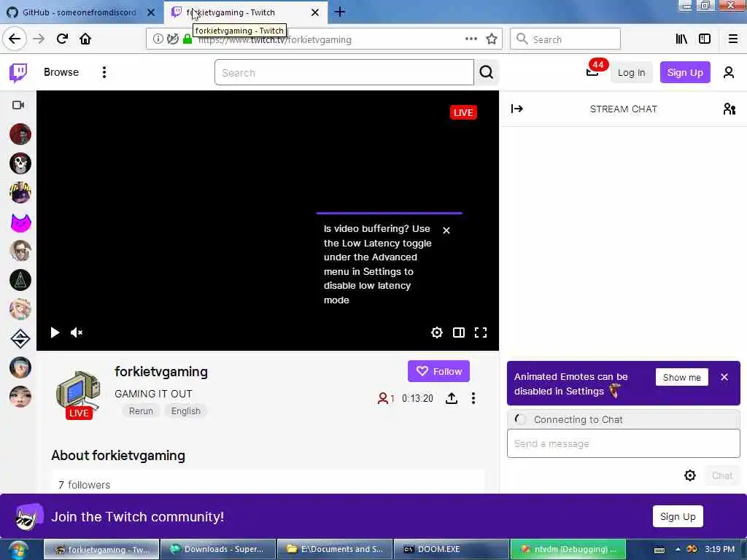Open the diamond logo channel in sidebar

pyautogui.click(x=20, y=338)
